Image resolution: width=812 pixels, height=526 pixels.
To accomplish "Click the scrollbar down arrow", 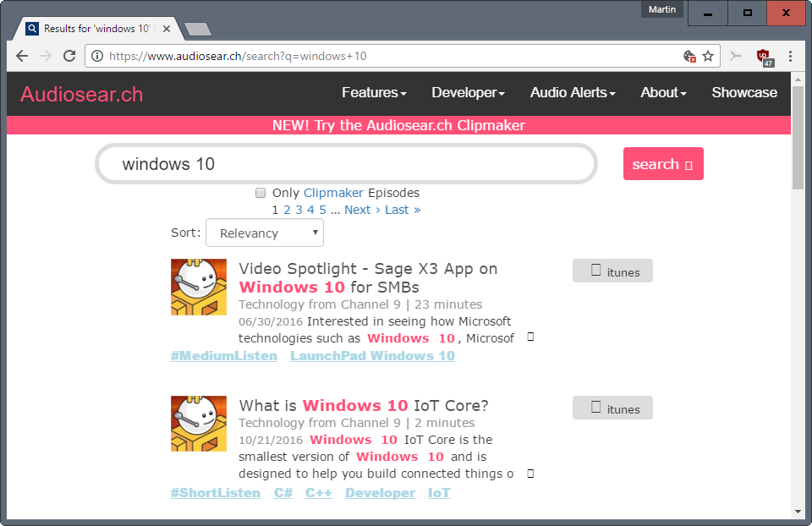I will [798, 512].
